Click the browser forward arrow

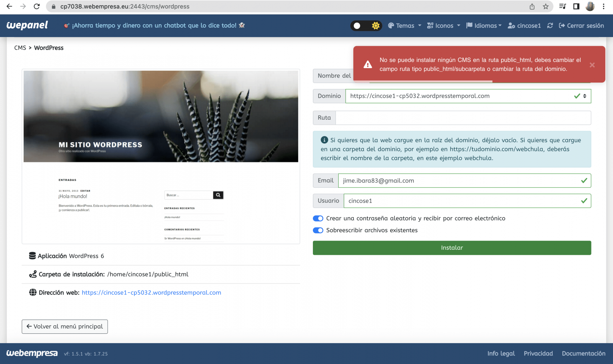(23, 6)
